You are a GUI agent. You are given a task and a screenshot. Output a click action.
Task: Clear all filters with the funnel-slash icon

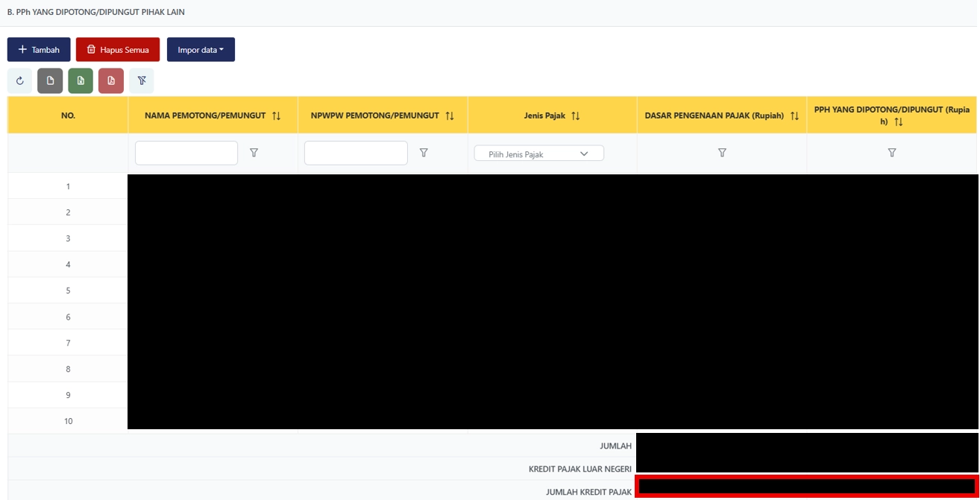[142, 80]
